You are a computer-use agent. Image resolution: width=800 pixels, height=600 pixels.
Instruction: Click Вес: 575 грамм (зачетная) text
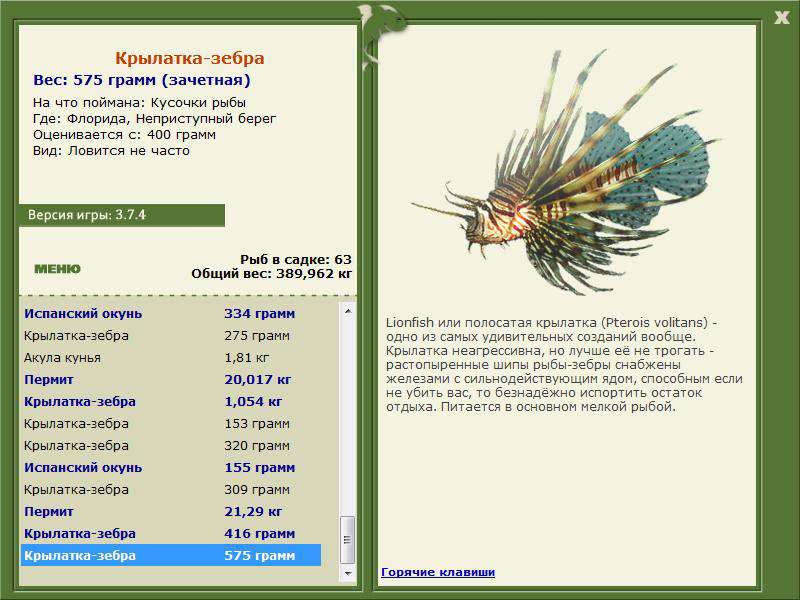click(142, 80)
